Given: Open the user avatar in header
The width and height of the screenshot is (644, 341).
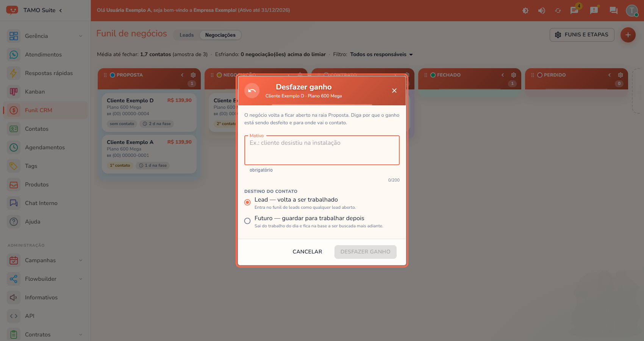Looking at the screenshot, I should (632, 11).
